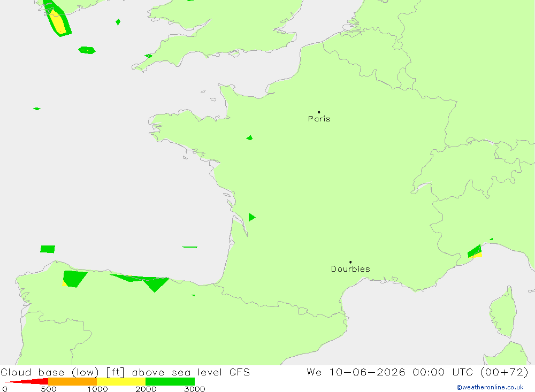Click the yellow 1000-2000 legend color band
The image size is (535, 392).
(121, 381)
